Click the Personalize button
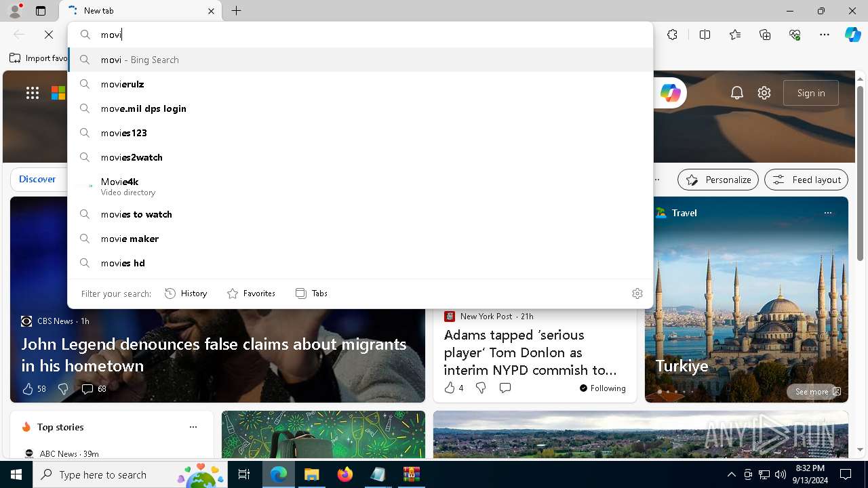Viewport: 868px width, 488px height. coord(718,180)
